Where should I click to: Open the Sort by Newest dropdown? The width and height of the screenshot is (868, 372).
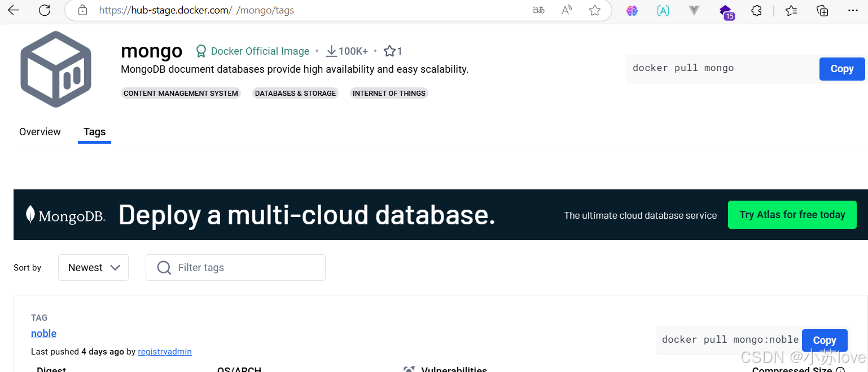93,268
